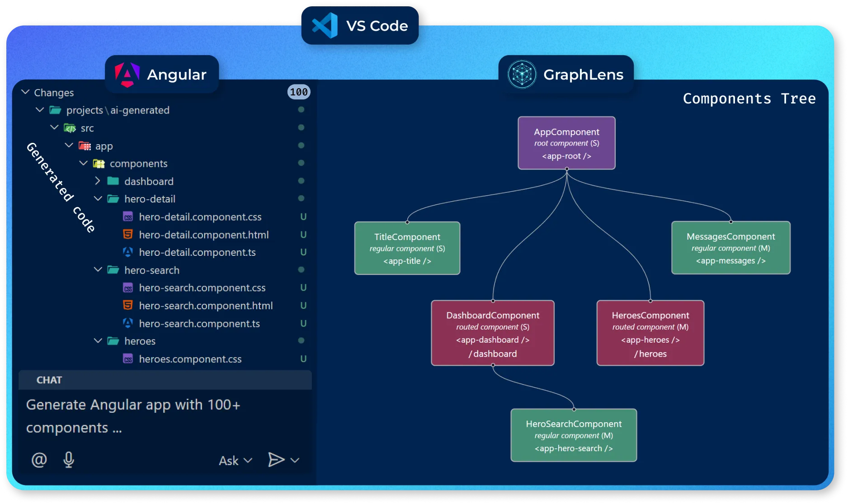The image size is (848, 504).
Task: Open the Ask mode dropdown
Action: click(x=235, y=461)
